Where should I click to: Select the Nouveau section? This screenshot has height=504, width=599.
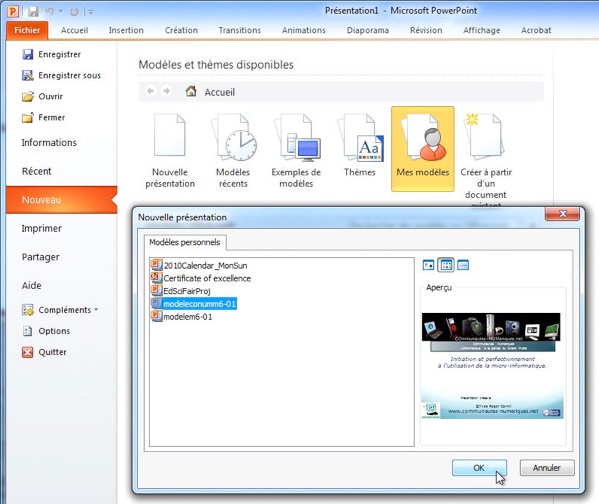click(61, 200)
